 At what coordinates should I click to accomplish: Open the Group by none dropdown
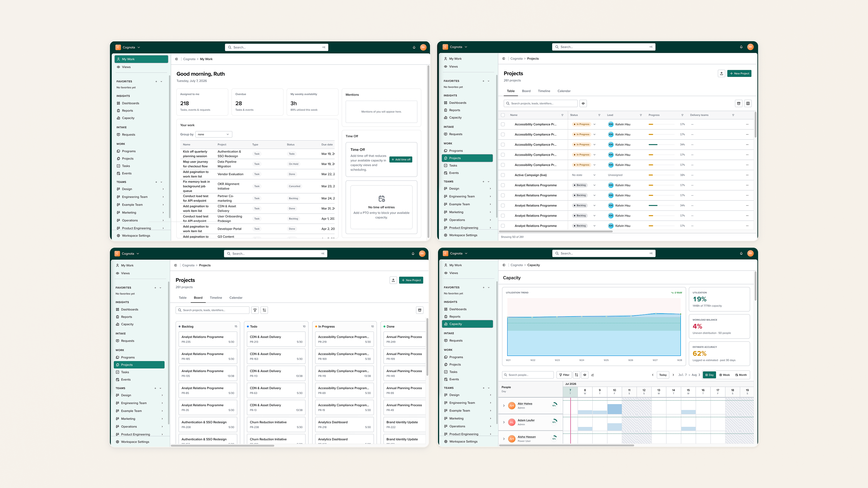[x=214, y=135]
